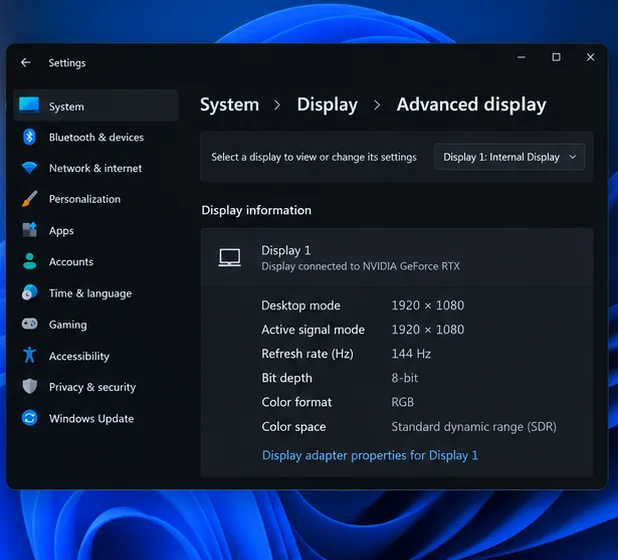Image resolution: width=618 pixels, height=560 pixels.
Task: Click the 144 Hz refresh rate value
Action: click(x=411, y=353)
